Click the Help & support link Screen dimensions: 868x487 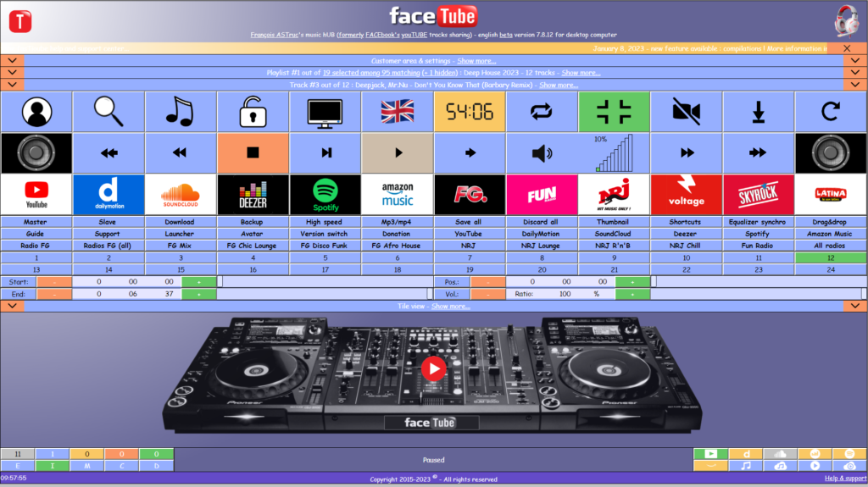click(x=845, y=479)
